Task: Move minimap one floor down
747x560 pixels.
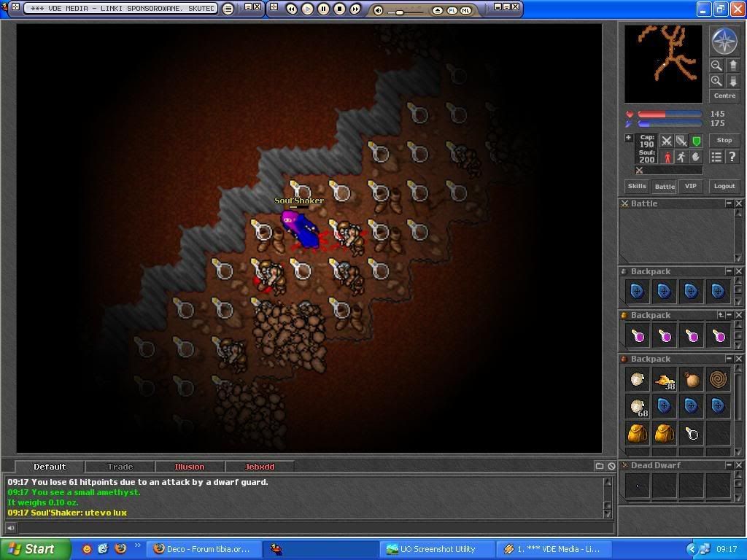Action: (732, 81)
